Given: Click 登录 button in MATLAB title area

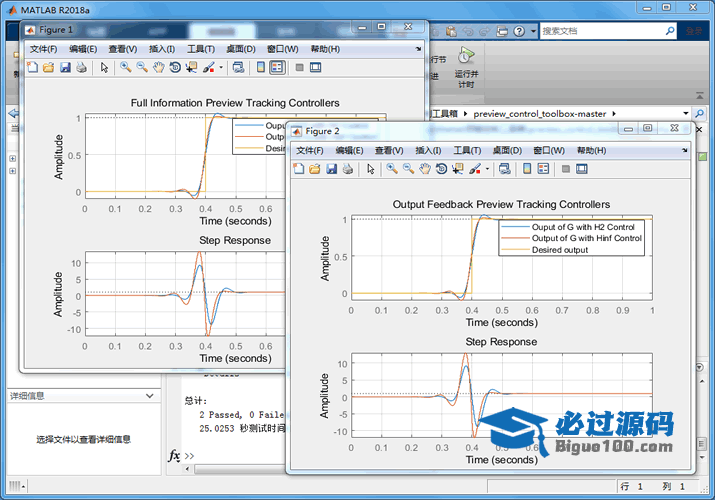Looking at the screenshot, I should point(694,31).
